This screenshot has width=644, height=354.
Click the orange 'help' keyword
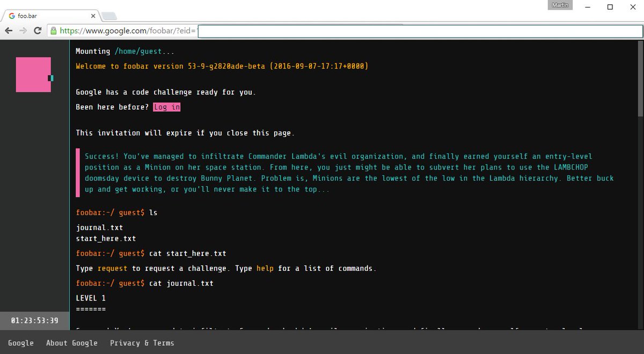coord(265,268)
